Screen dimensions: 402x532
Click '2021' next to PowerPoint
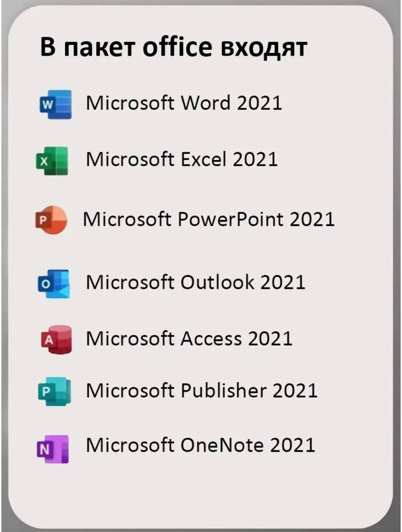312,219
